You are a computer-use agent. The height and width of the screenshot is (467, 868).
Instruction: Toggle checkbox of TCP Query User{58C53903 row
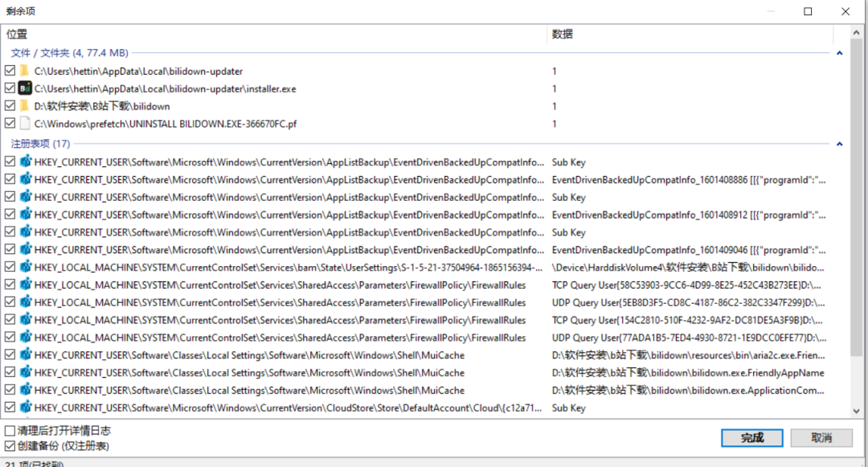coord(10,285)
